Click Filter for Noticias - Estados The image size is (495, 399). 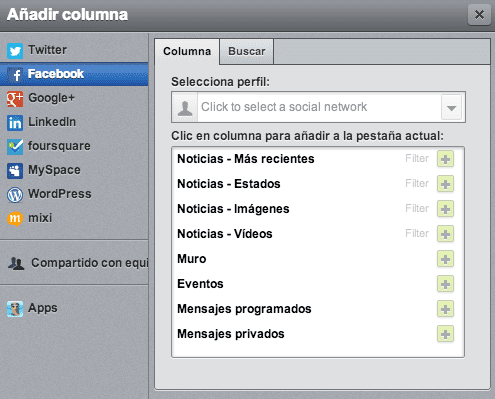click(417, 183)
